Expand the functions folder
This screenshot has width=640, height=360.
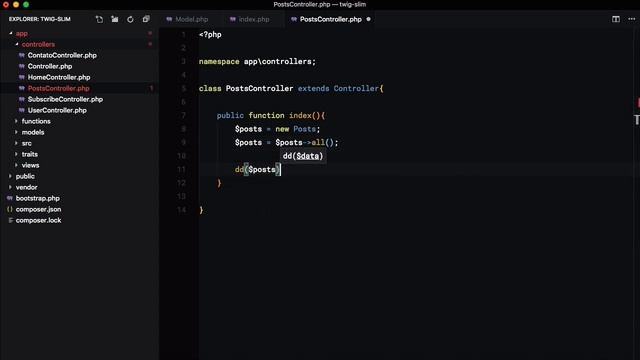point(16,121)
